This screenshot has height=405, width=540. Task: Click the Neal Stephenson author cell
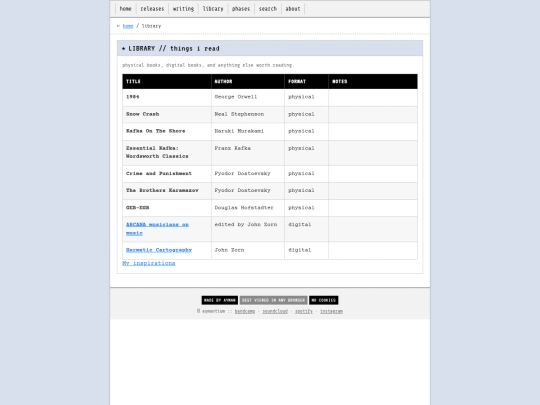click(x=248, y=114)
